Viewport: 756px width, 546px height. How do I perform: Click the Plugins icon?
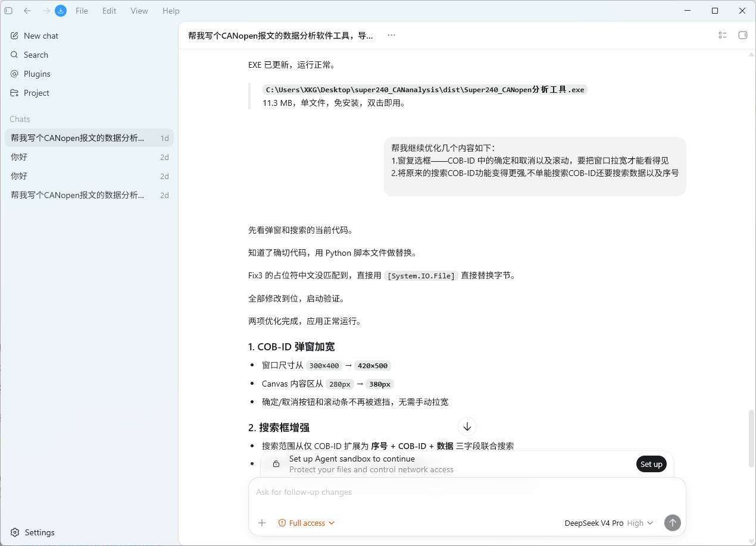pyautogui.click(x=14, y=74)
